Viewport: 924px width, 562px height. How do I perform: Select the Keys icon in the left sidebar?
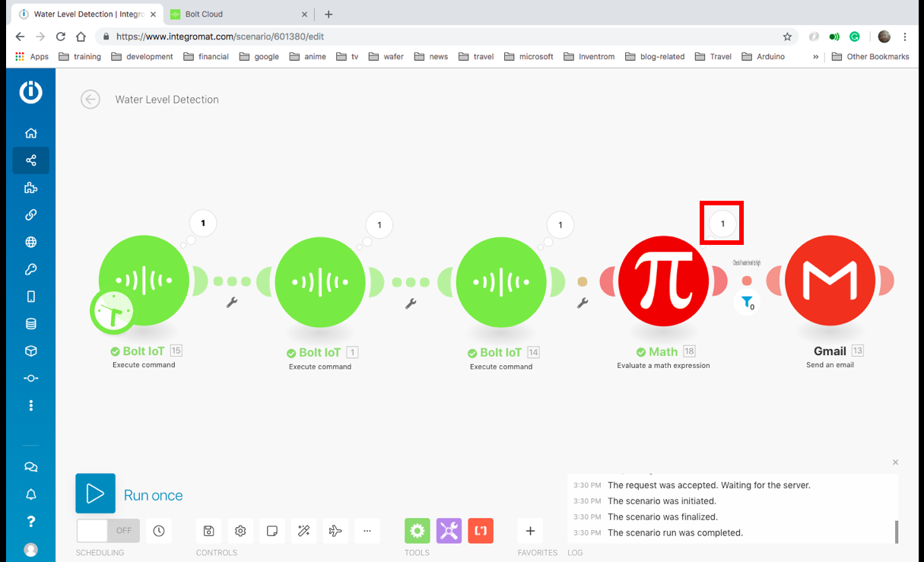(30, 268)
